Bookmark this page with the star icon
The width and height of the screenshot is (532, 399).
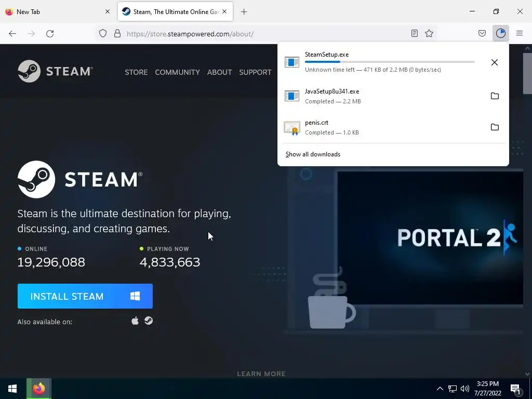point(429,33)
